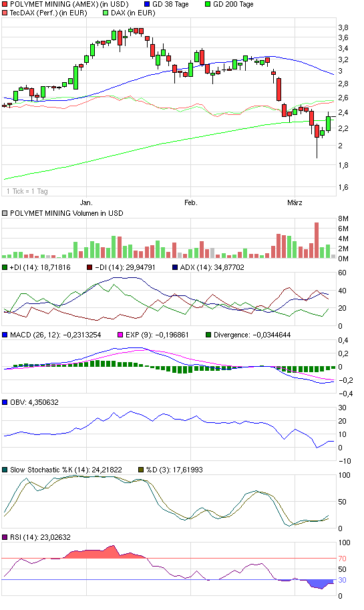Click the green Divergence swatch
The image size is (364, 610).
click(208, 335)
